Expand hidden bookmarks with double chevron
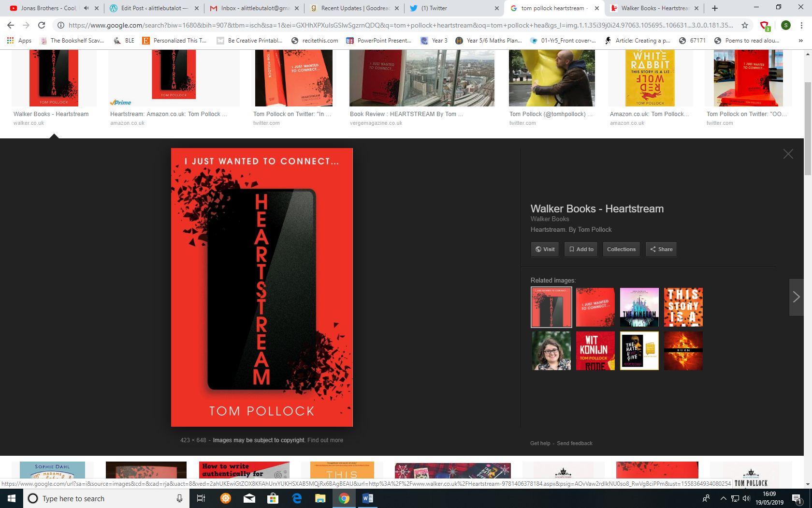 (800, 41)
